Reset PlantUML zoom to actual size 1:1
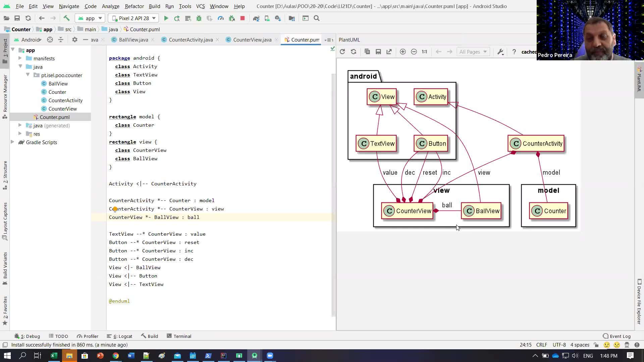Viewport: 644px width, 362px height. (425, 52)
